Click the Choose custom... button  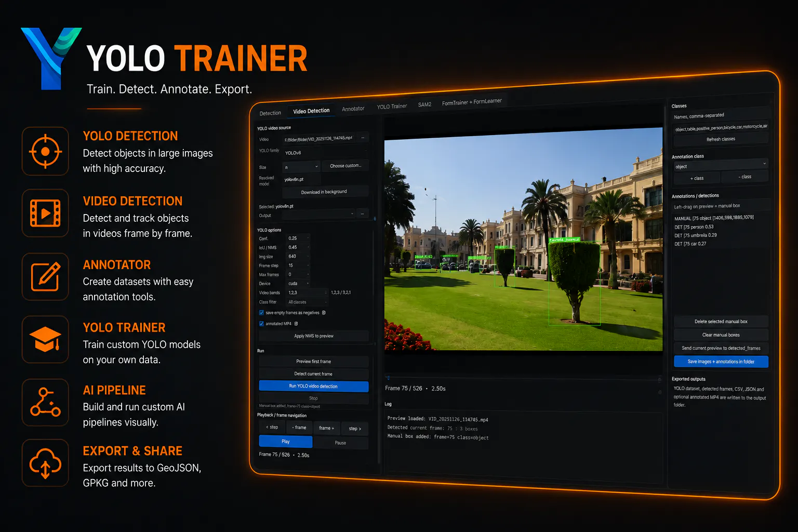(x=345, y=166)
